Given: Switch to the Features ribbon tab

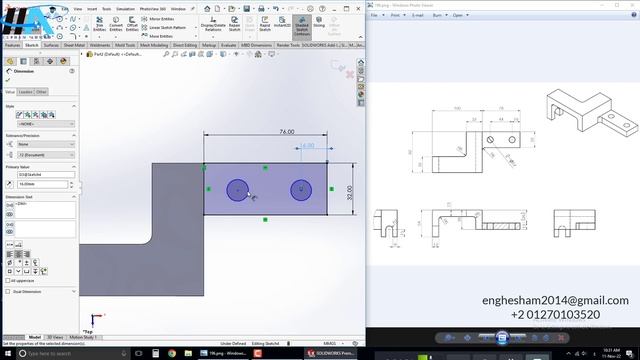Looking at the screenshot, I should click(13, 45).
